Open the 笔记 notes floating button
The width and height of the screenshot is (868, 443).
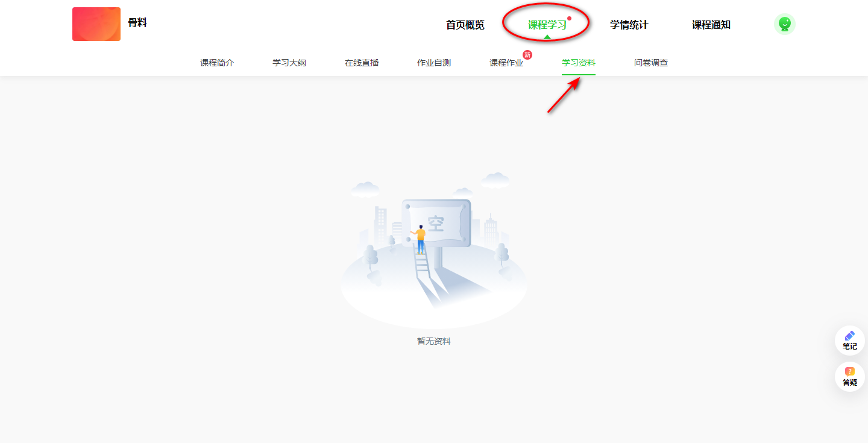849,341
